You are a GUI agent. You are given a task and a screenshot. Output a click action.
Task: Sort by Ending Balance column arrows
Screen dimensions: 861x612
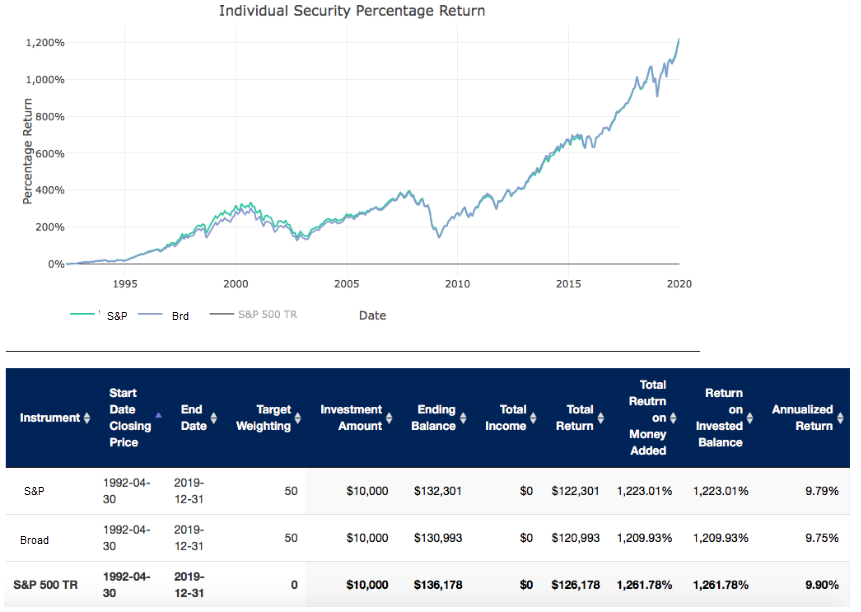(463, 418)
